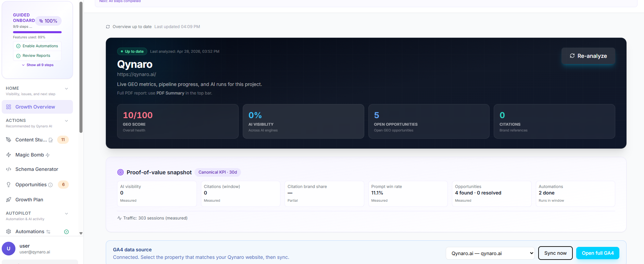This screenshot has width=644, height=264.
Task: Click the Automations gear icon
Action: (x=9, y=231)
